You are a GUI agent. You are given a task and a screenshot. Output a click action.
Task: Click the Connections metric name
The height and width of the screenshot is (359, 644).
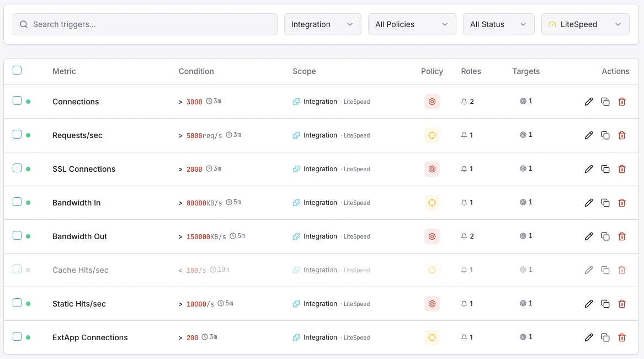[x=76, y=102]
